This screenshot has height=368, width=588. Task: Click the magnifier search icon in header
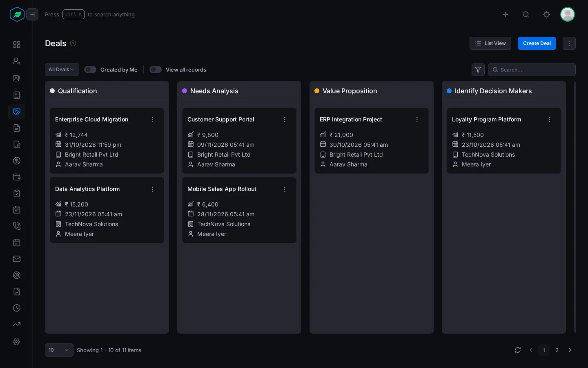(526, 14)
